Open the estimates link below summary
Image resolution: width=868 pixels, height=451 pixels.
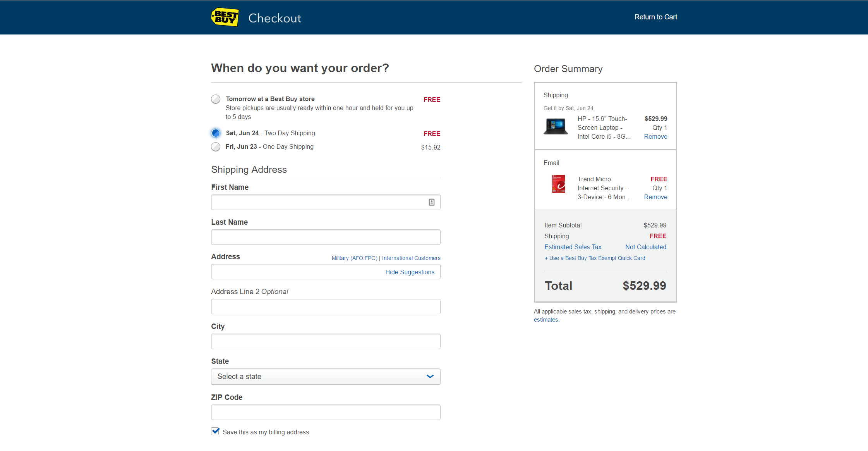click(546, 320)
